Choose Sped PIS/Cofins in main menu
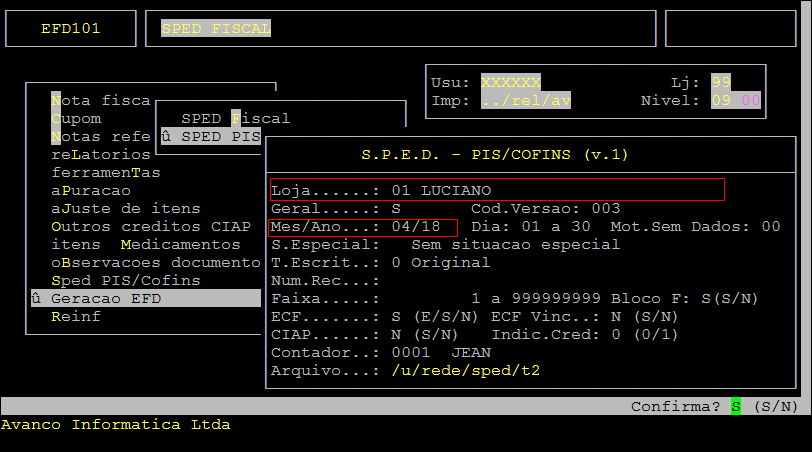The height and width of the screenshot is (452, 812). tap(125, 281)
